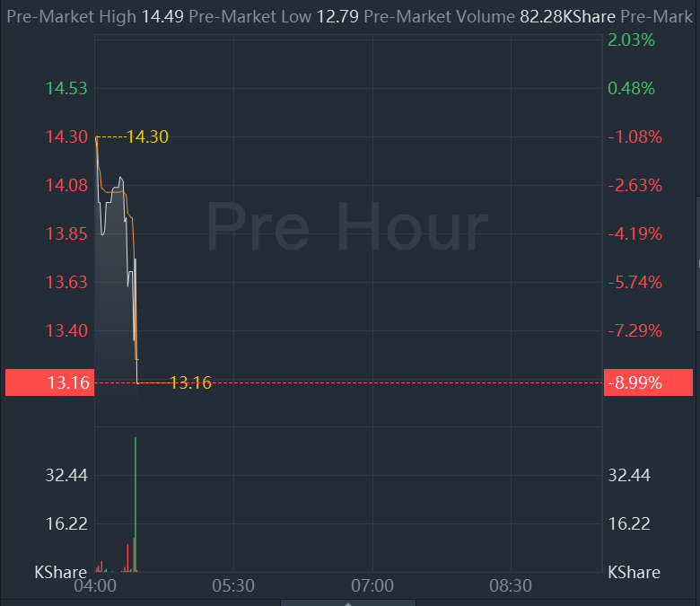Expand the bottom panel collapse arrow

[348, 603]
